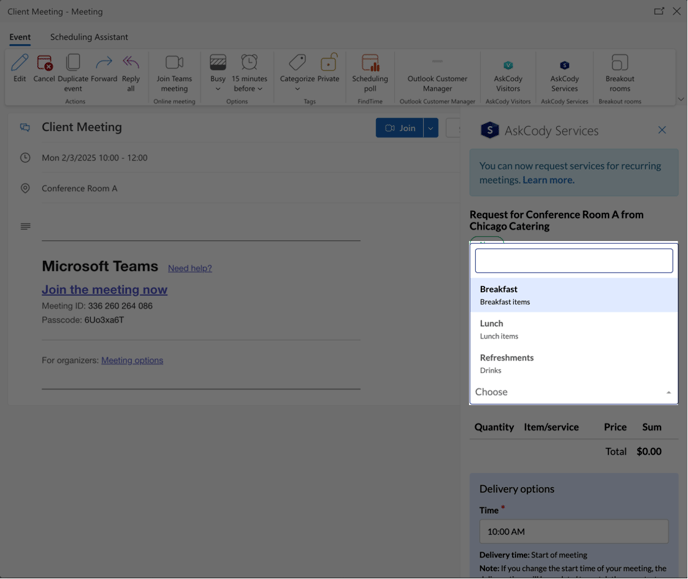This screenshot has height=579, width=688.
Task: Click the Client Meeting title text
Action: (x=82, y=127)
